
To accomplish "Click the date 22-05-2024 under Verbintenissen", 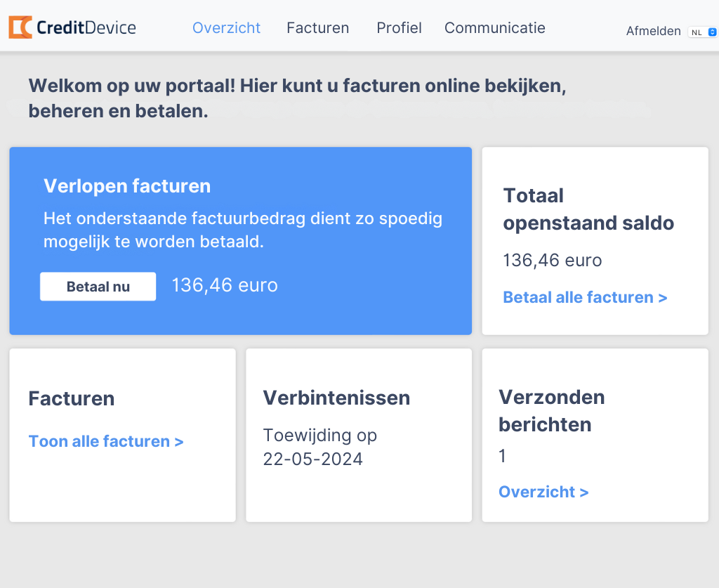I will pyautogui.click(x=313, y=459).
